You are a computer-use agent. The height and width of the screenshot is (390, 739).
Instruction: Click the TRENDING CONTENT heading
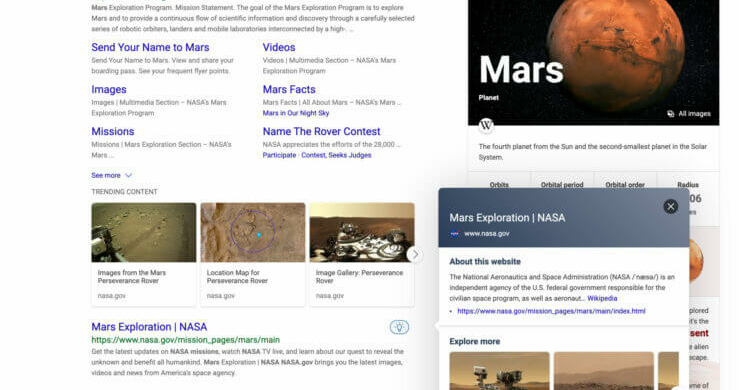(124, 192)
